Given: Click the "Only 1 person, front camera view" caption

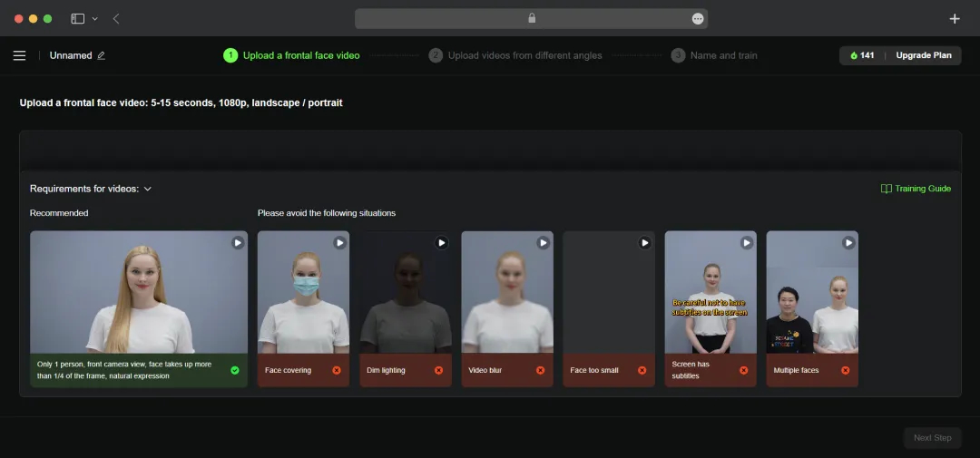Looking at the screenshot, I should coord(124,370).
